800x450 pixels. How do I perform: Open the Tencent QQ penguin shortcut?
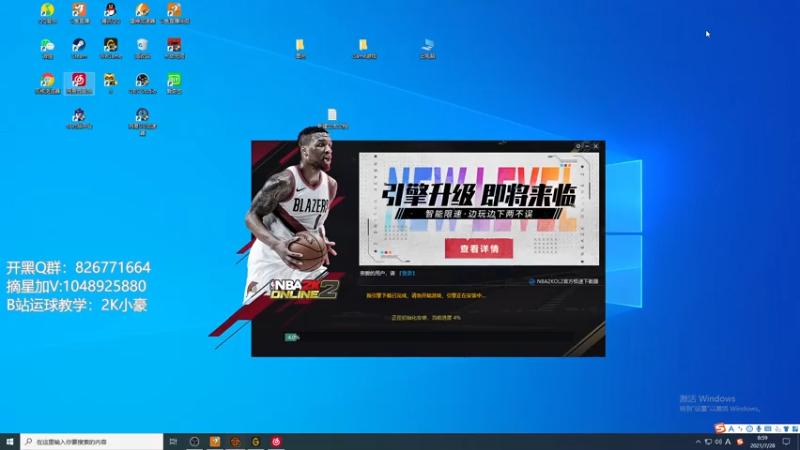110,13
